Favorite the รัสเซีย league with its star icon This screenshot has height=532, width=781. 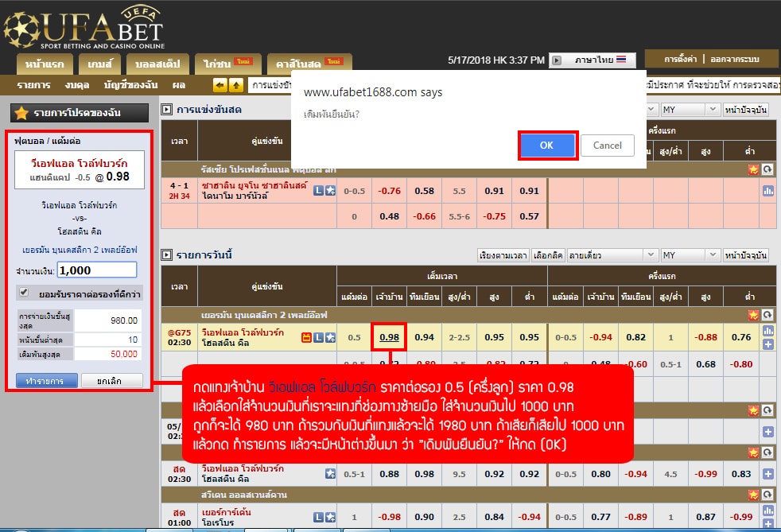tap(753, 169)
